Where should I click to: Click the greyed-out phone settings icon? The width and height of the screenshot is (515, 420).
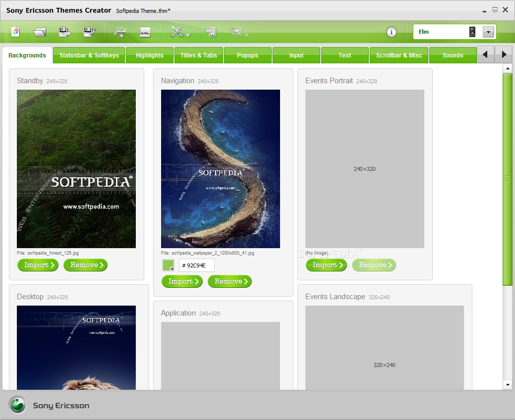(x=236, y=32)
